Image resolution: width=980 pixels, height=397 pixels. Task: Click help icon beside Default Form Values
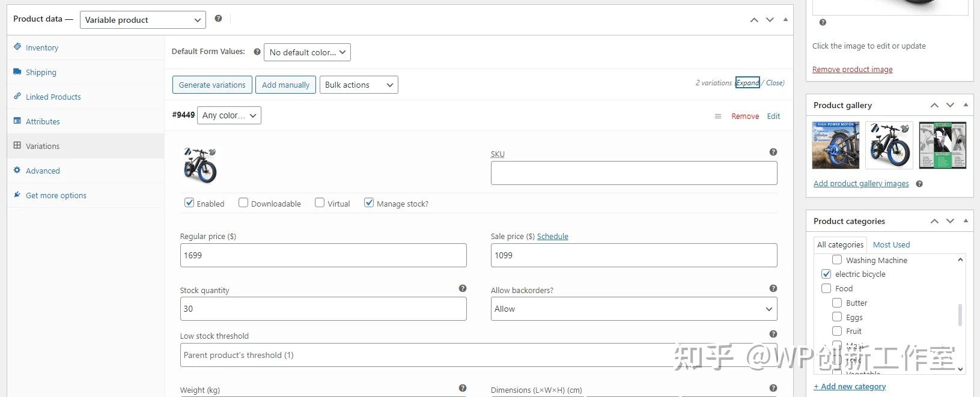pos(257,52)
